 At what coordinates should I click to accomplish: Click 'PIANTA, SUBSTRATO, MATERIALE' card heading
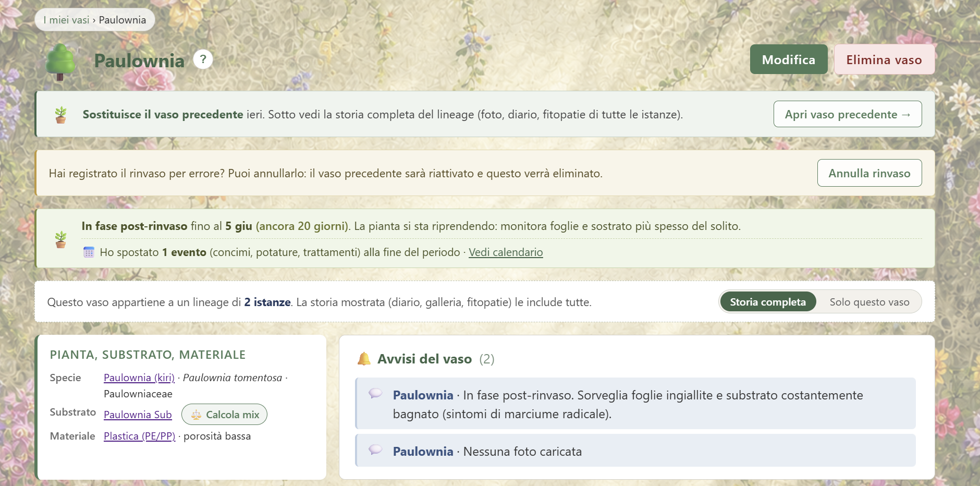pos(148,355)
